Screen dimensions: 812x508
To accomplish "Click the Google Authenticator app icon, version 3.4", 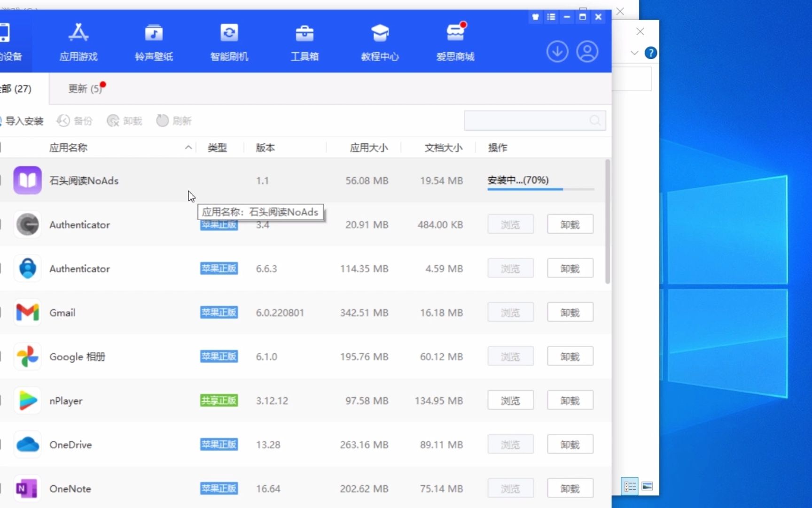I will point(27,224).
